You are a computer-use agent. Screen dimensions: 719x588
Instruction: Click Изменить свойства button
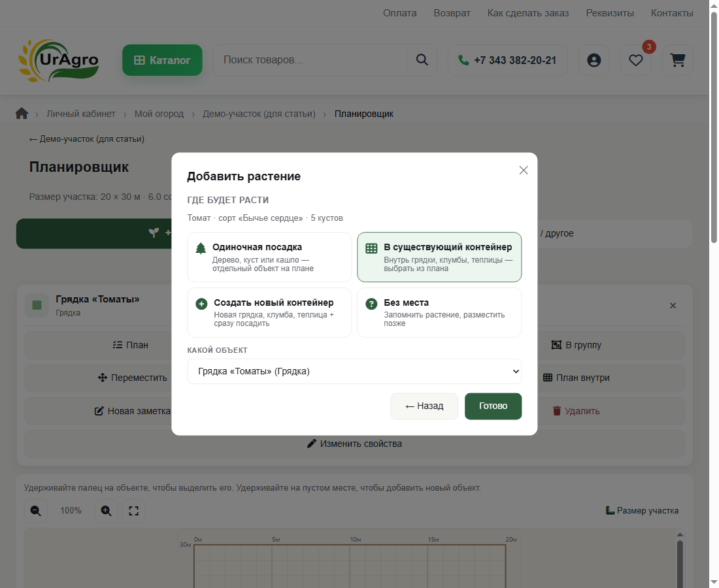(x=354, y=444)
